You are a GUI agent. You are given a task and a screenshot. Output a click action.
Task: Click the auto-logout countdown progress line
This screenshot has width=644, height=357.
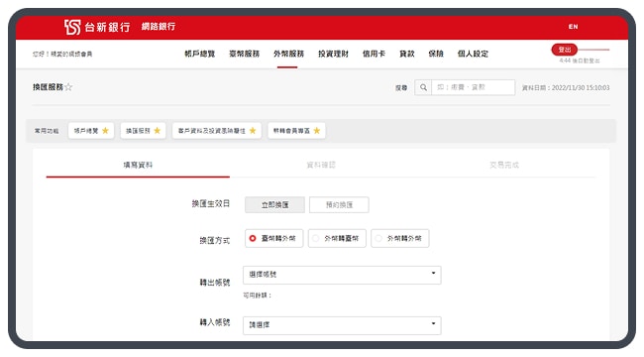(x=593, y=50)
